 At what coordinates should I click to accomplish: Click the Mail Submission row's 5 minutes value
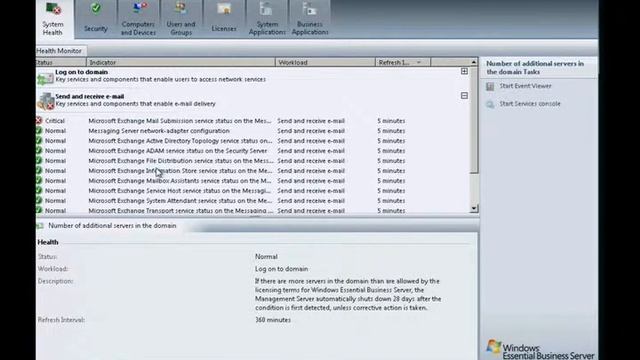tap(391, 121)
